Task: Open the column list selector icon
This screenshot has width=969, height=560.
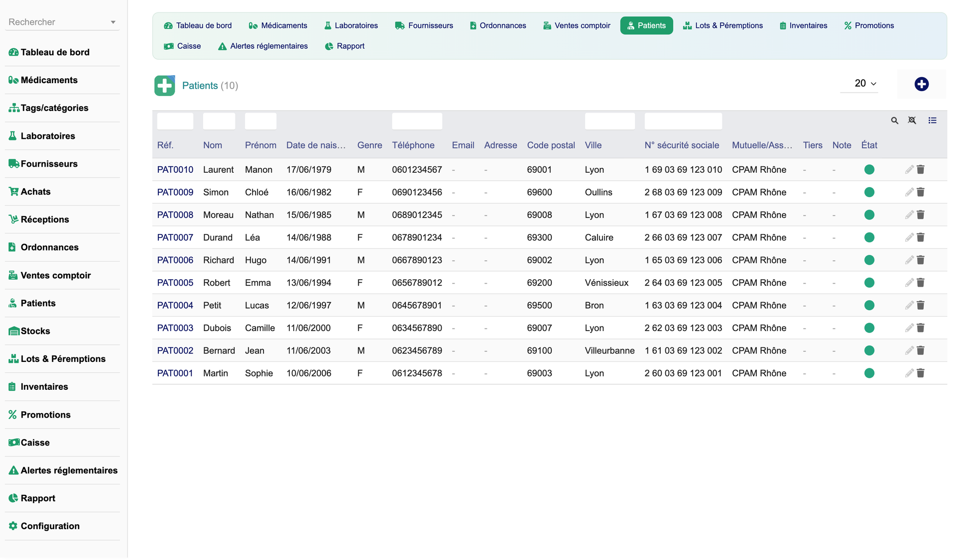Action: click(932, 120)
